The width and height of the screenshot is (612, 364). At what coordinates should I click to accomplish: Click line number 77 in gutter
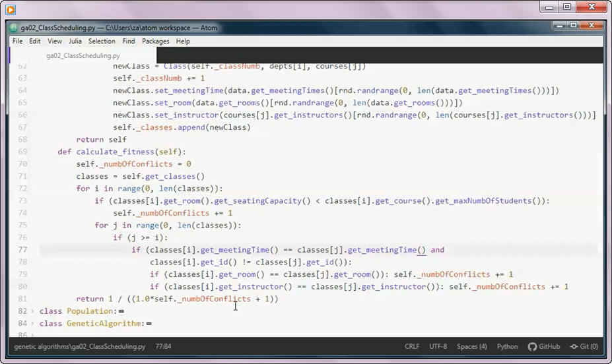pyautogui.click(x=22, y=250)
